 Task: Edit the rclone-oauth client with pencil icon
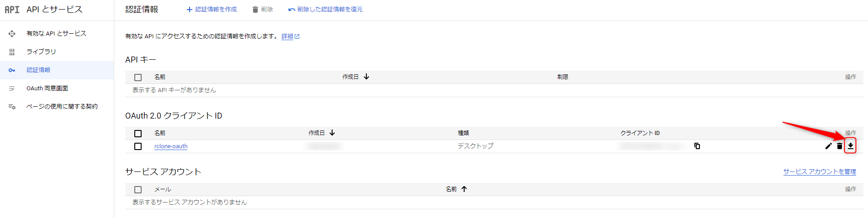[x=828, y=146]
